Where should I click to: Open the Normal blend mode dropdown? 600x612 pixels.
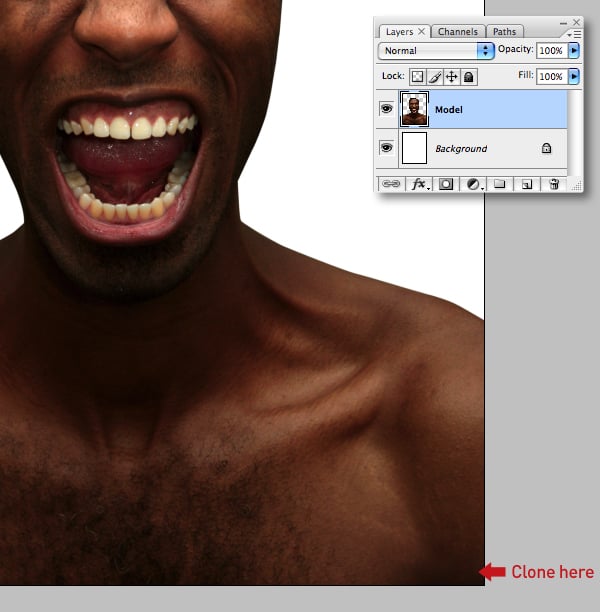tap(437, 50)
